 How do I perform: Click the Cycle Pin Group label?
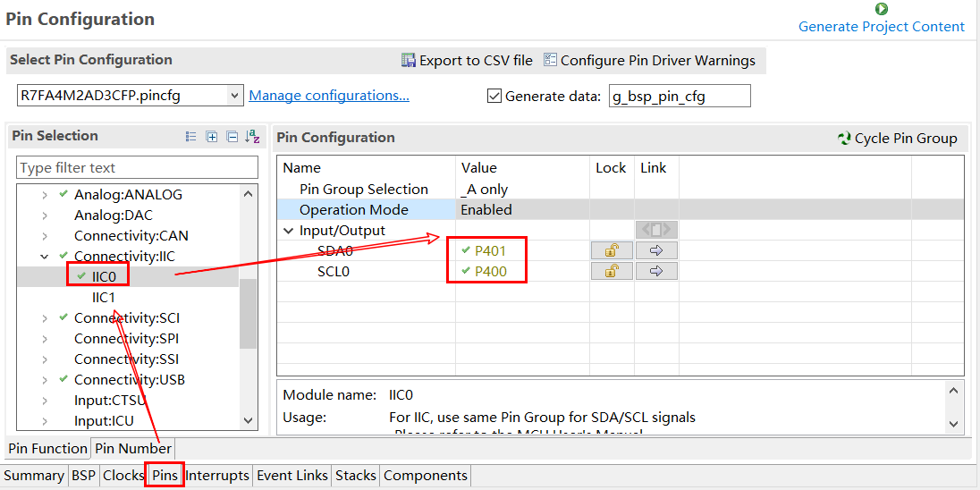coord(906,139)
